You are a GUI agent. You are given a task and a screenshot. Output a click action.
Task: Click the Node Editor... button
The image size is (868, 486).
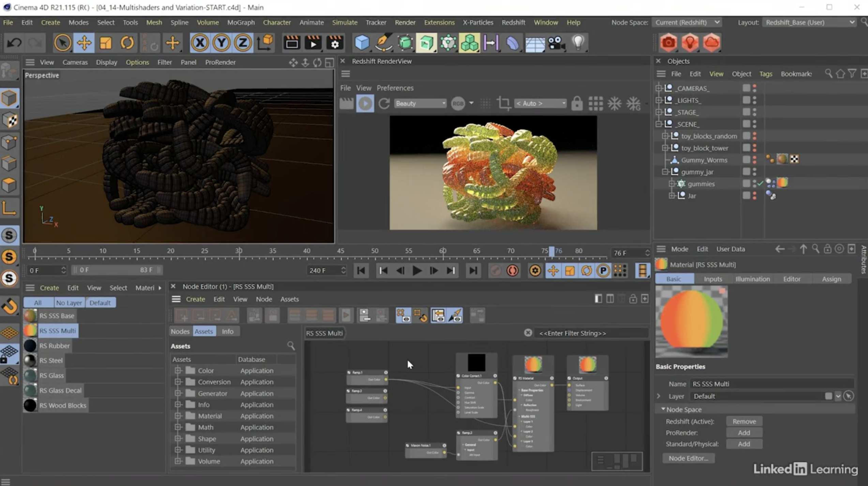click(x=688, y=458)
